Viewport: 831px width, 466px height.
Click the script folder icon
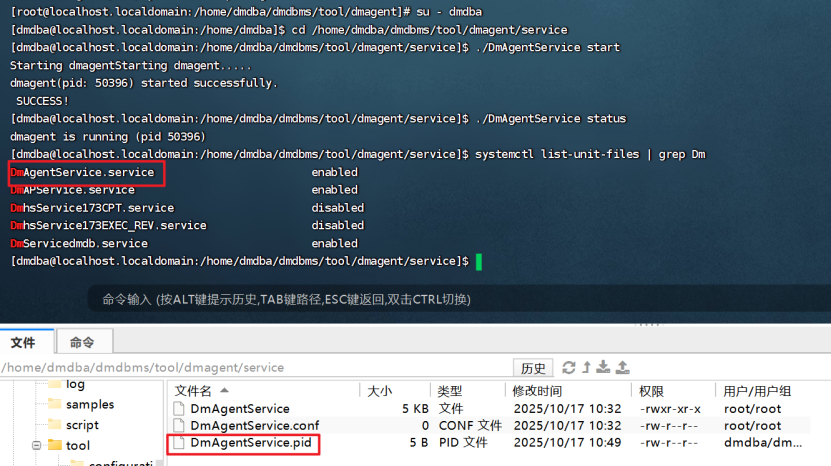pyautogui.click(x=55, y=425)
